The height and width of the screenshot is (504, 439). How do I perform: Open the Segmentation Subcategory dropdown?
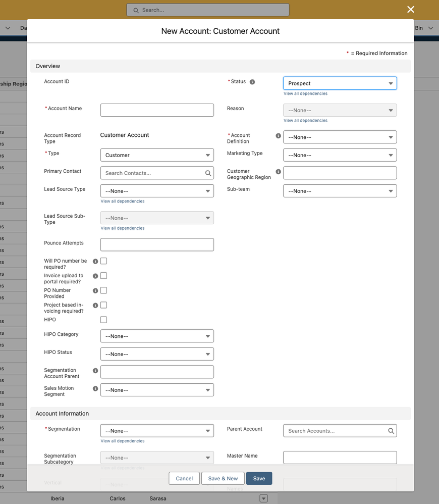tap(157, 458)
